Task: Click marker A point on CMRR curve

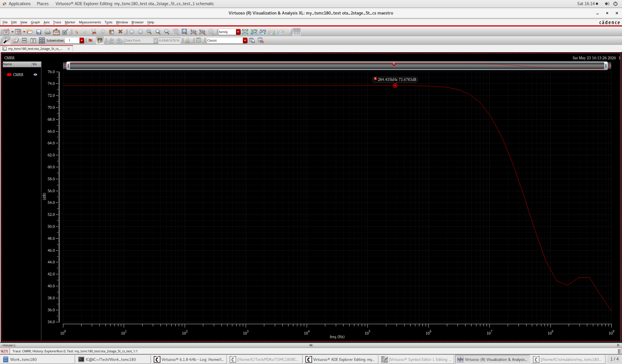Action: [x=395, y=85]
